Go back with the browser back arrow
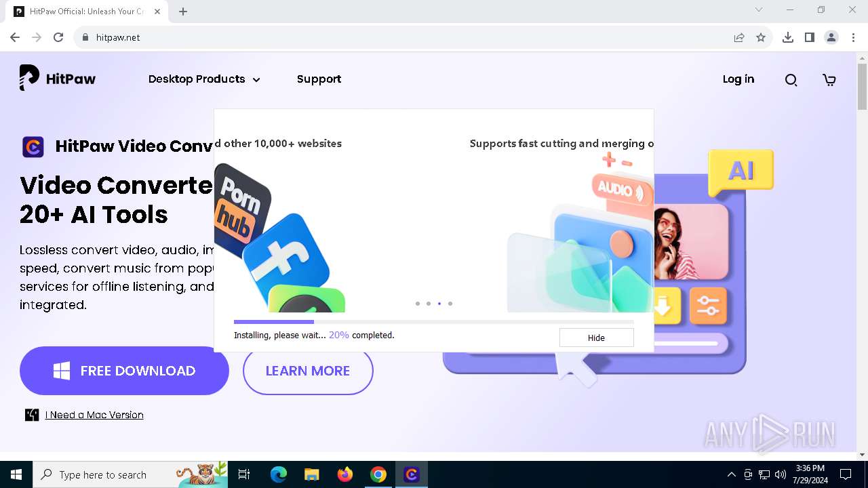Viewport: 868px width, 488px height. coord(15,37)
